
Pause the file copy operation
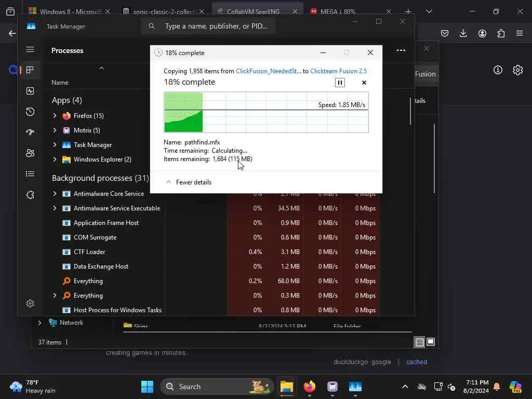click(x=340, y=83)
